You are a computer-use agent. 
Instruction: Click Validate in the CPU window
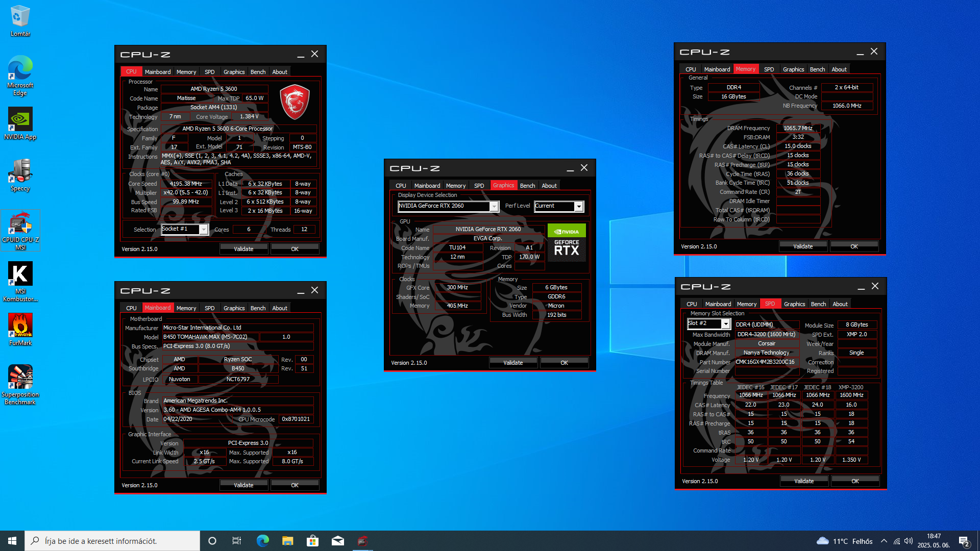243,249
